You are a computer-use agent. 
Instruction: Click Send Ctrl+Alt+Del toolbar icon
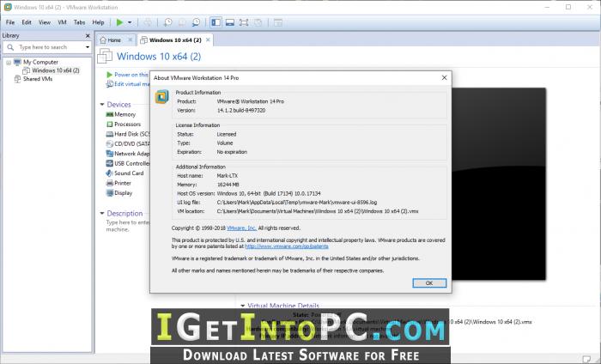point(148,22)
